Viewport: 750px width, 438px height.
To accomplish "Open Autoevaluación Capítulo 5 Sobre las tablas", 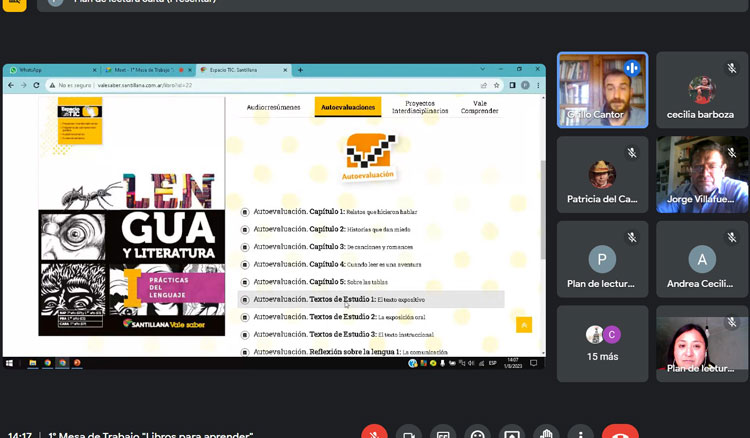I will [320, 282].
